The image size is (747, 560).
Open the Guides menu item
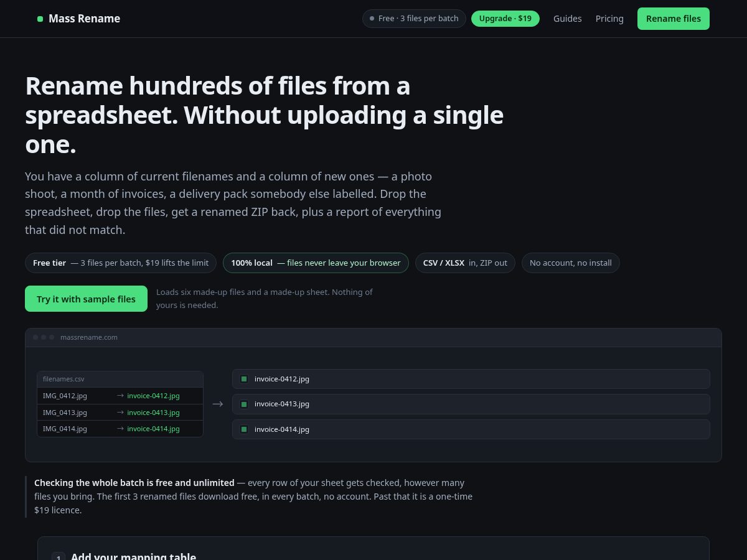[568, 19]
